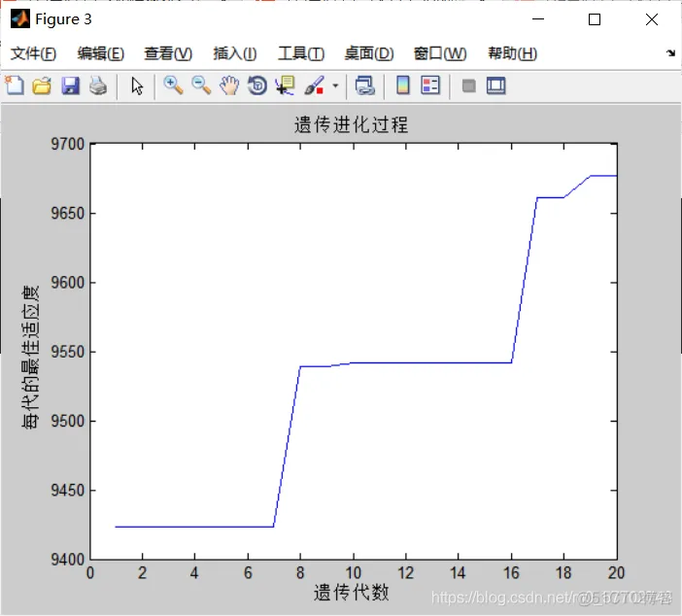Click the y-axis tick label 9550

point(68,352)
